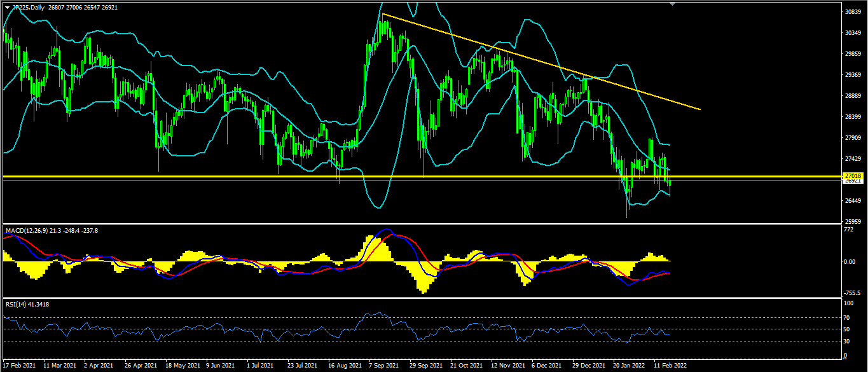The width and height of the screenshot is (868, 372).
Task: Select the yellow descending trendline
Action: click(541, 60)
